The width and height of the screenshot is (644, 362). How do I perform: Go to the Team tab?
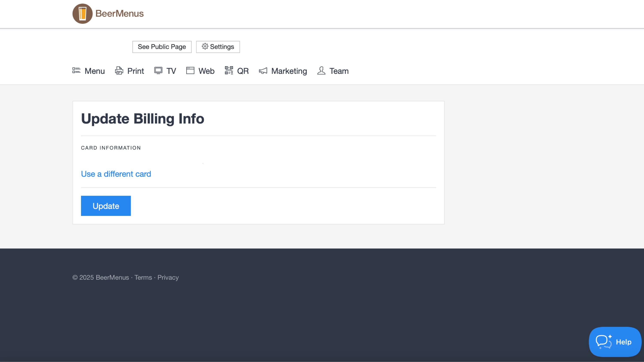click(339, 71)
